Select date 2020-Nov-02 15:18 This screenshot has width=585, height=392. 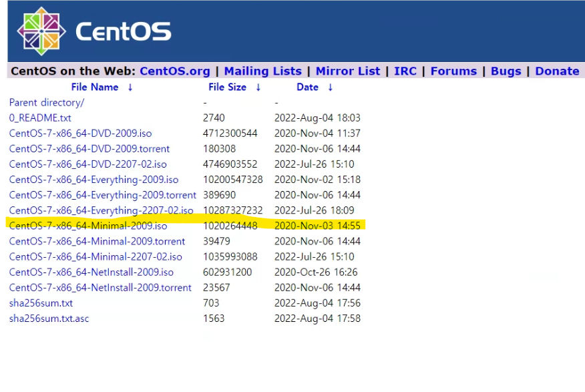click(317, 180)
